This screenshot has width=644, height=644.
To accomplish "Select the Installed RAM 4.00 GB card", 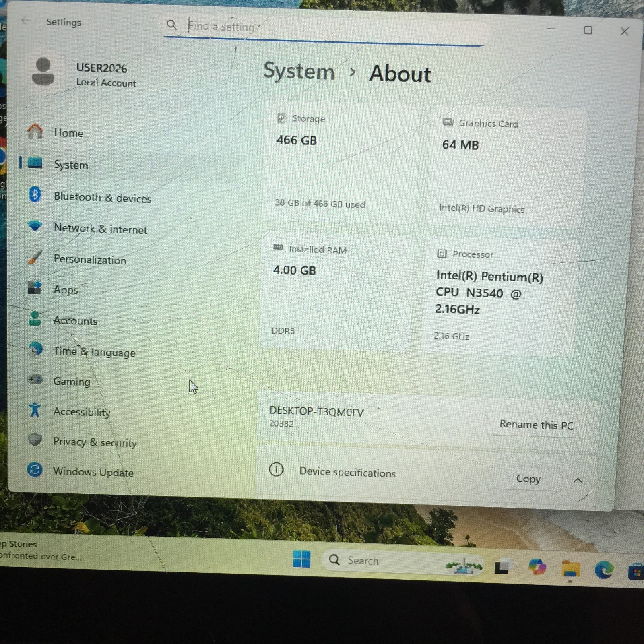I will point(337,291).
